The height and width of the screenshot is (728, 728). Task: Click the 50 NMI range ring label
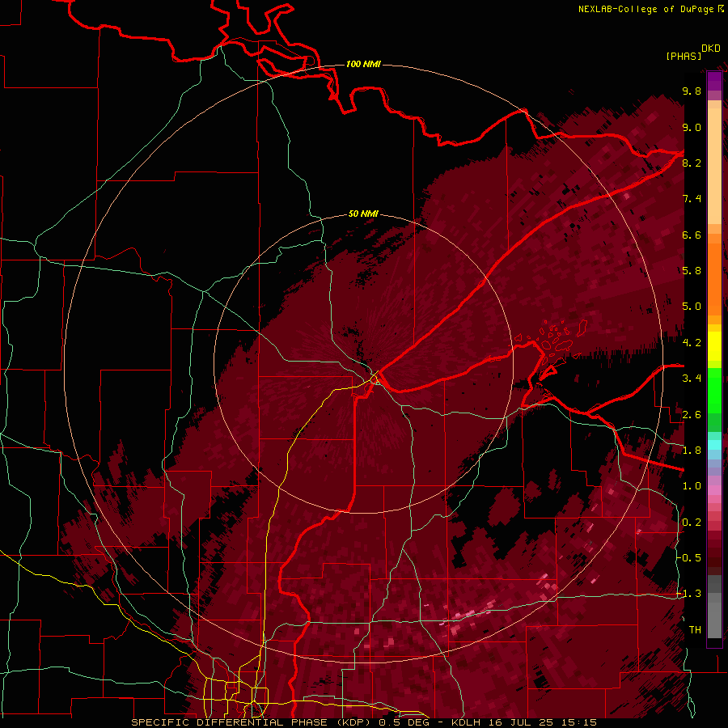[363, 214]
